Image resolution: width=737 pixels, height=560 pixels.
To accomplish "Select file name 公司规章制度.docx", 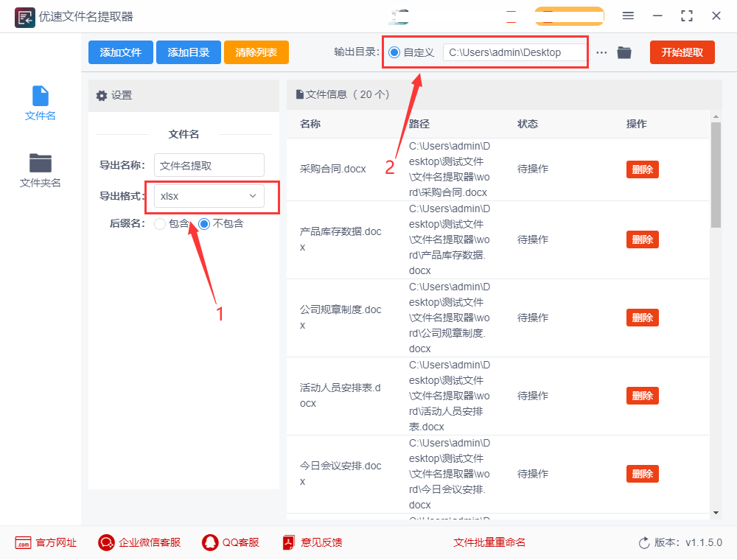I will (340, 318).
